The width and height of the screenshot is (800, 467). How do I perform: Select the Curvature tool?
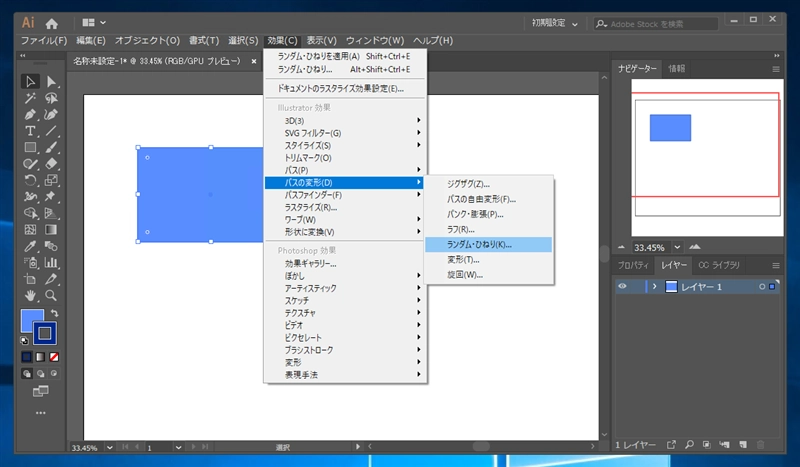click(51, 114)
